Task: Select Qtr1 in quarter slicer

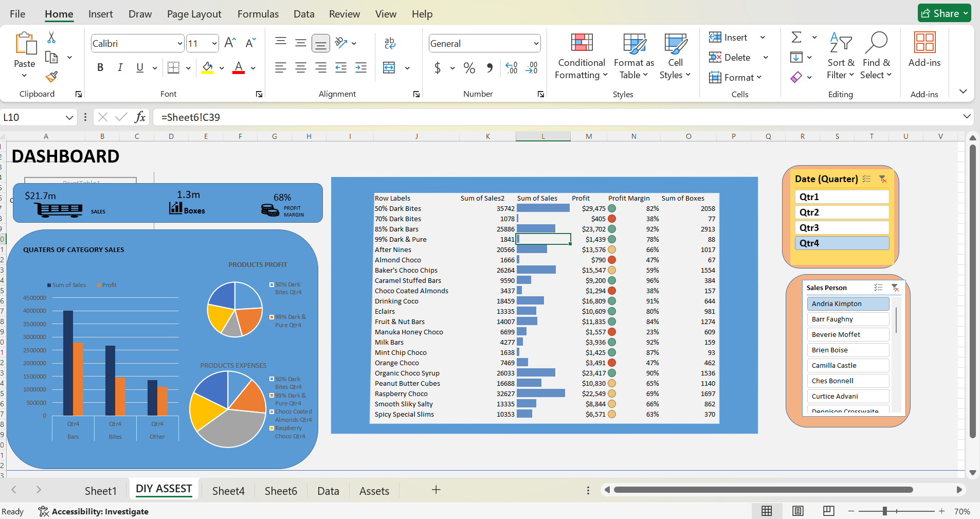Action: click(842, 197)
